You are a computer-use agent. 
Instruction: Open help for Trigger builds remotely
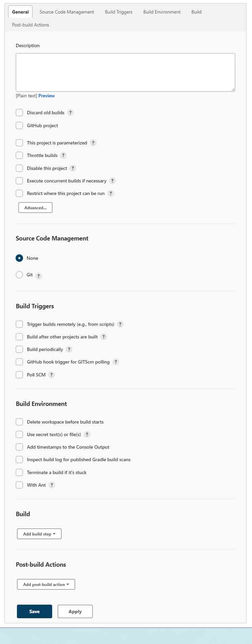click(x=120, y=324)
